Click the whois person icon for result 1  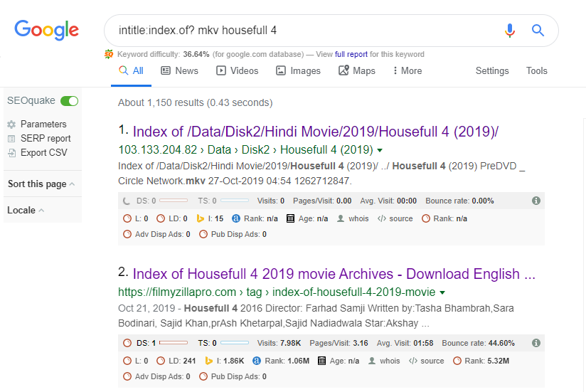[x=341, y=218]
